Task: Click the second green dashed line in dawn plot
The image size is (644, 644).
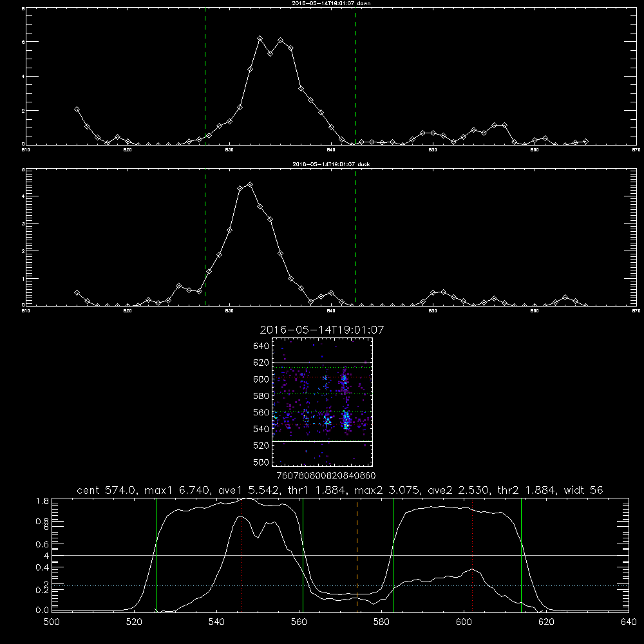Action: (355, 76)
